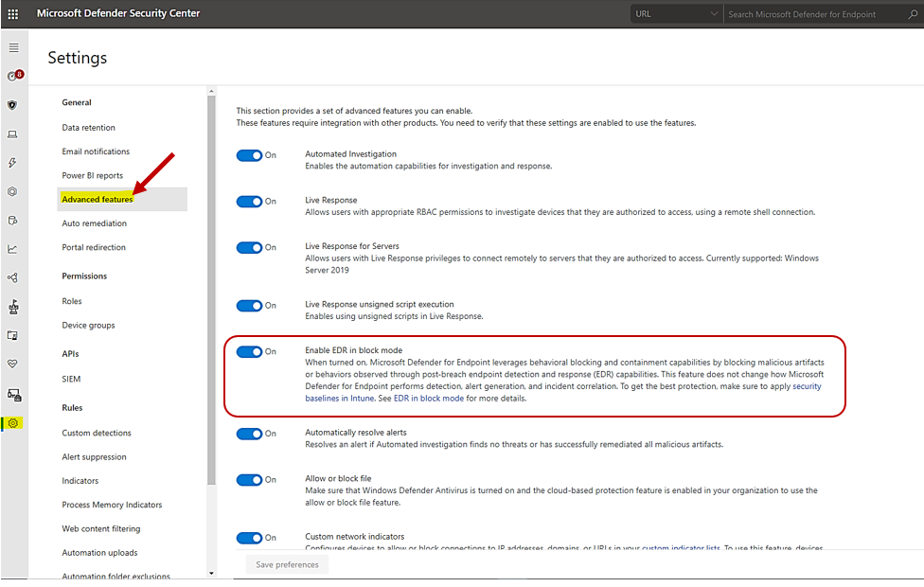Click the Permissions section heading
The height and width of the screenshot is (587, 924).
tap(84, 276)
